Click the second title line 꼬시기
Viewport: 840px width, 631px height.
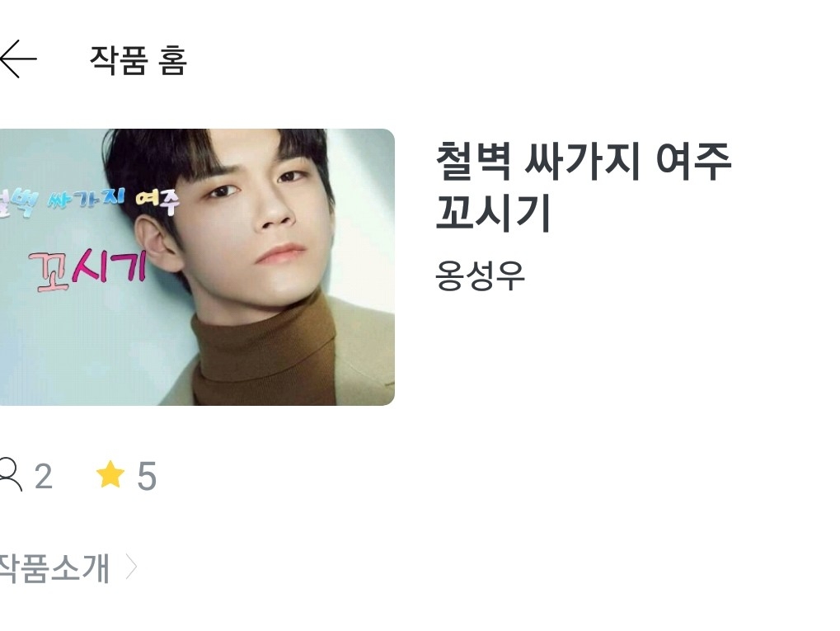pos(494,213)
